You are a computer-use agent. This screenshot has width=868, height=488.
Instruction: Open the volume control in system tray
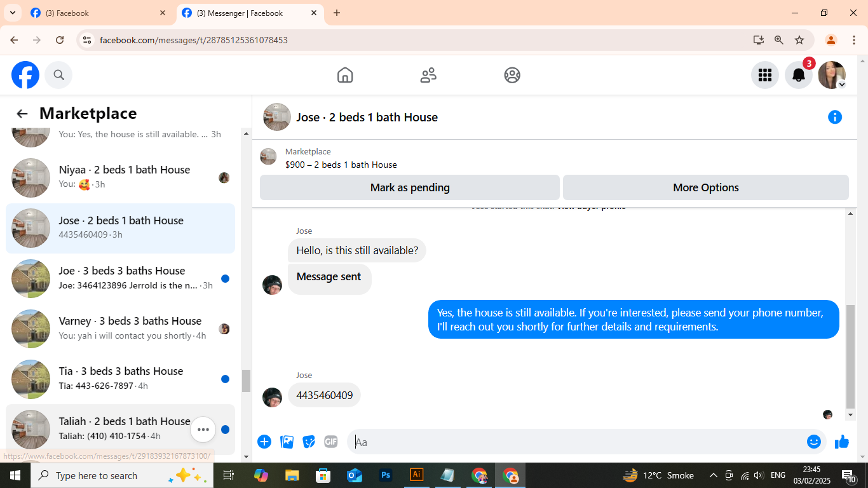[x=759, y=475]
